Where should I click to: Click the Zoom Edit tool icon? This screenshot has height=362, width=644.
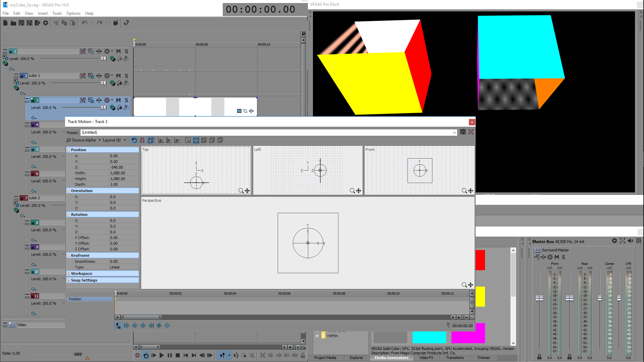(x=252, y=355)
